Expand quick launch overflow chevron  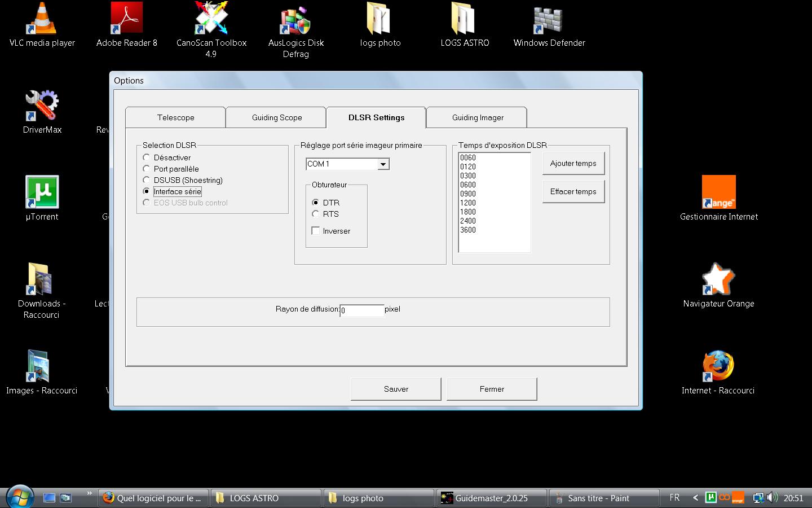pyautogui.click(x=89, y=493)
